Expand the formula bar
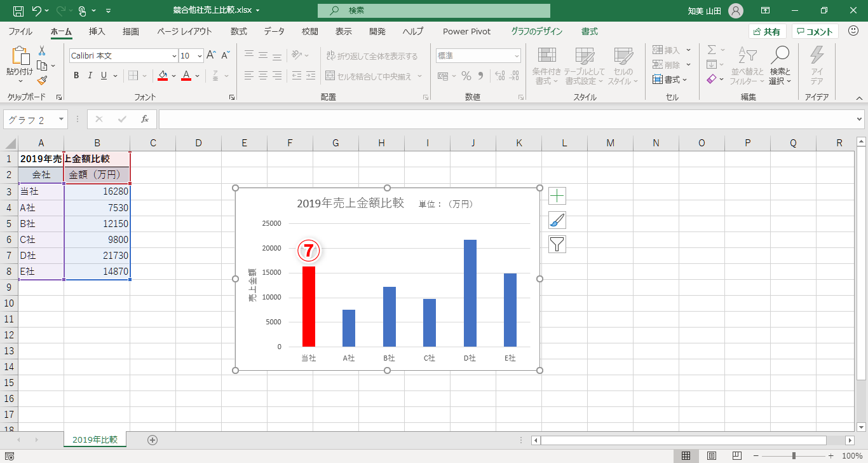The height and width of the screenshot is (463, 868). coord(860,119)
